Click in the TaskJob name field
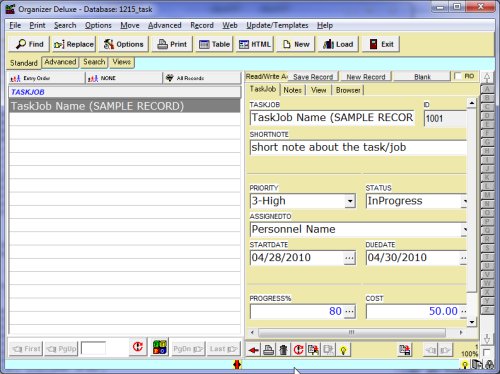The width and height of the screenshot is (500, 374). [332, 118]
